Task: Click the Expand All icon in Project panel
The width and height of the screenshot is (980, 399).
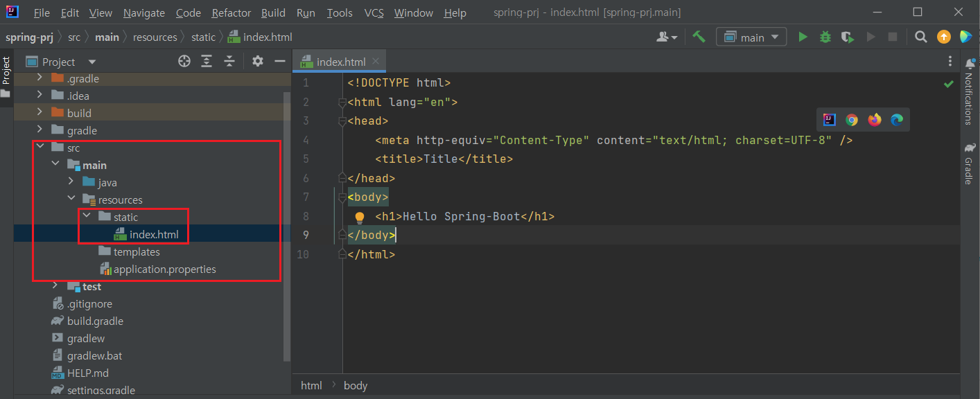Action: click(x=207, y=62)
